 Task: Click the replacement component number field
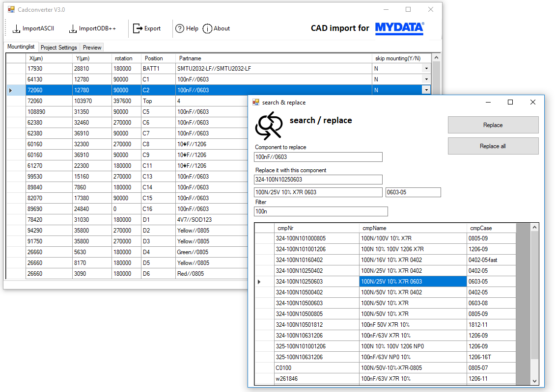(318, 180)
